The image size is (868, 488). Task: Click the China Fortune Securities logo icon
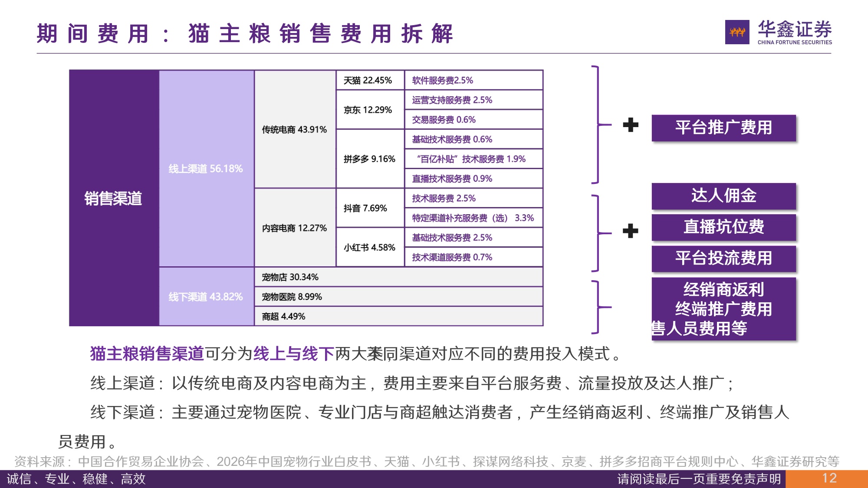[x=737, y=32]
